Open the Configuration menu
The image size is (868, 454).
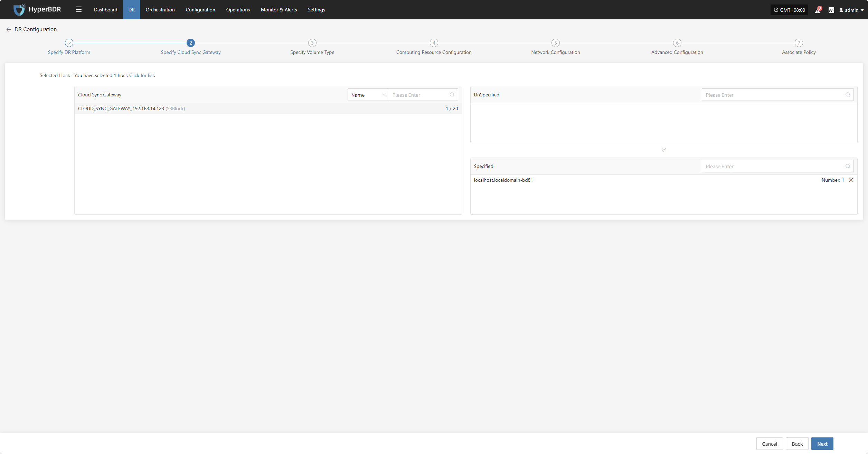coord(200,10)
